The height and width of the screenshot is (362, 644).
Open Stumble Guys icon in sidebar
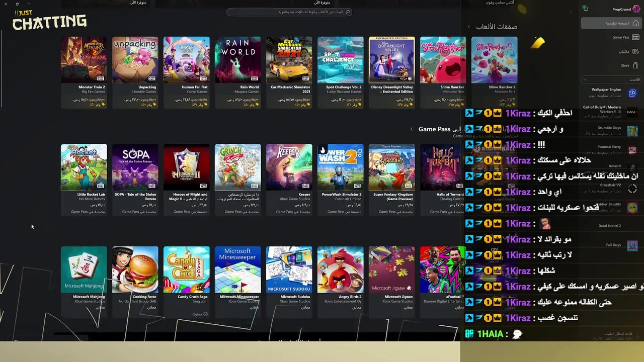point(632,131)
